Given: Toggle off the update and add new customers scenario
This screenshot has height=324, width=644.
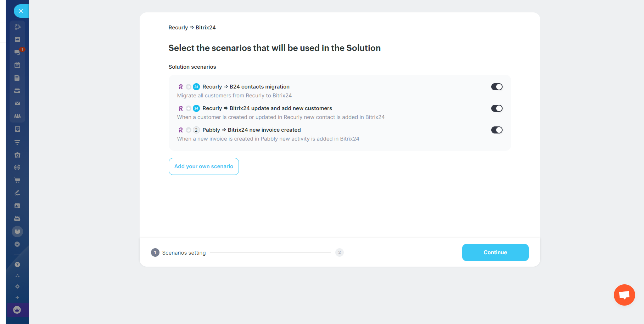Looking at the screenshot, I should [497, 108].
